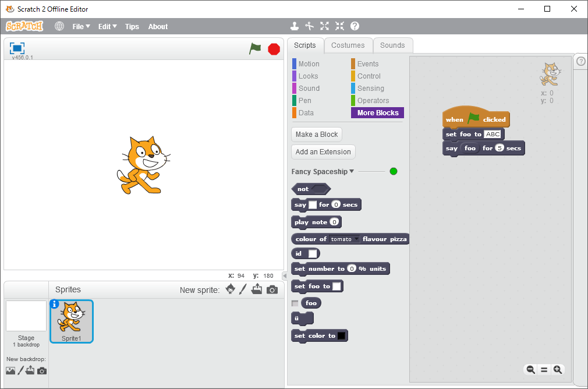This screenshot has height=389, width=588.
Task: Open the tomato dropdown in pizza block
Action: (356, 239)
